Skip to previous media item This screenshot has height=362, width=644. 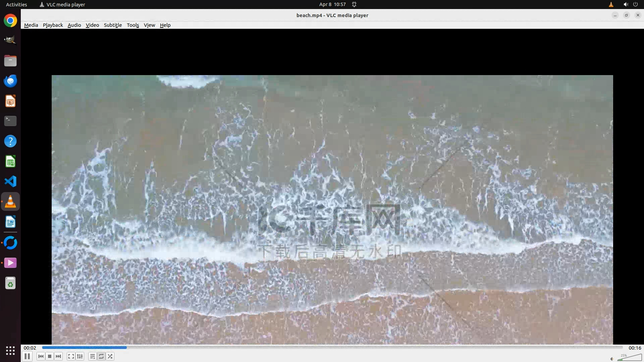[x=41, y=356]
